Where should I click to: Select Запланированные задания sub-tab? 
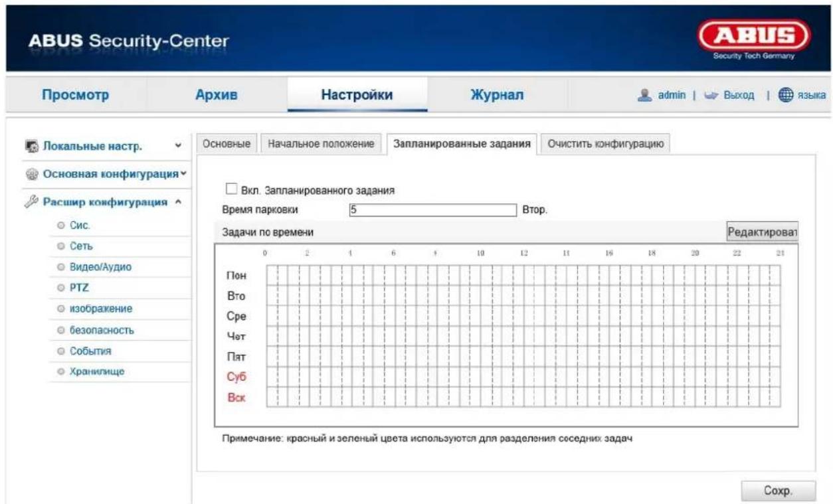tap(461, 145)
